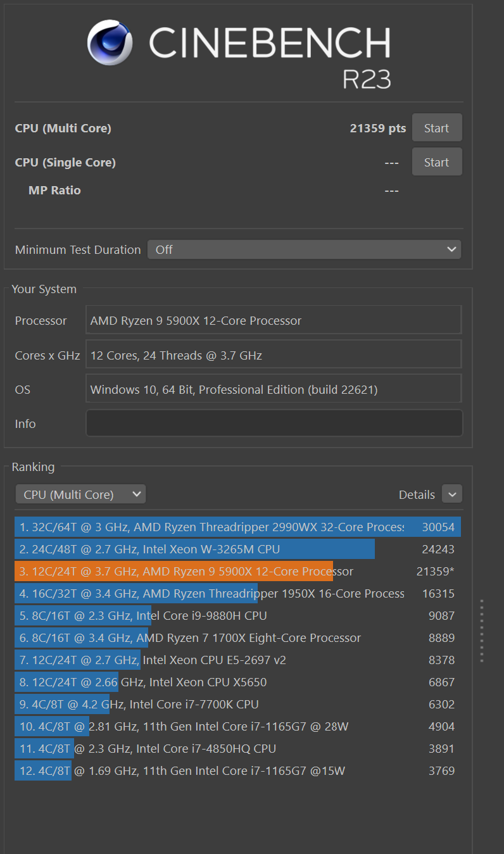This screenshot has width=504, height=854.
Task: Select the Xeon X5650 ranking row
Action: (237, 682)
